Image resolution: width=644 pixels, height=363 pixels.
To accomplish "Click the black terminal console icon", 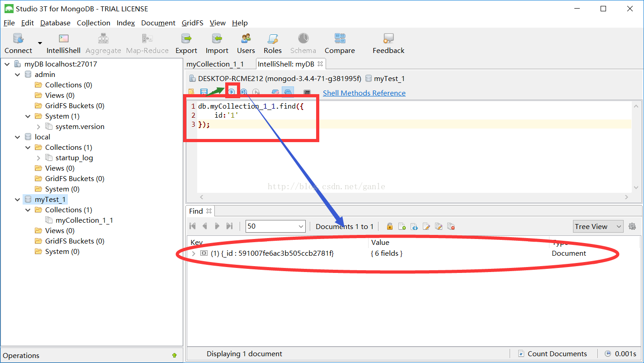I will (x=307, y=92).
